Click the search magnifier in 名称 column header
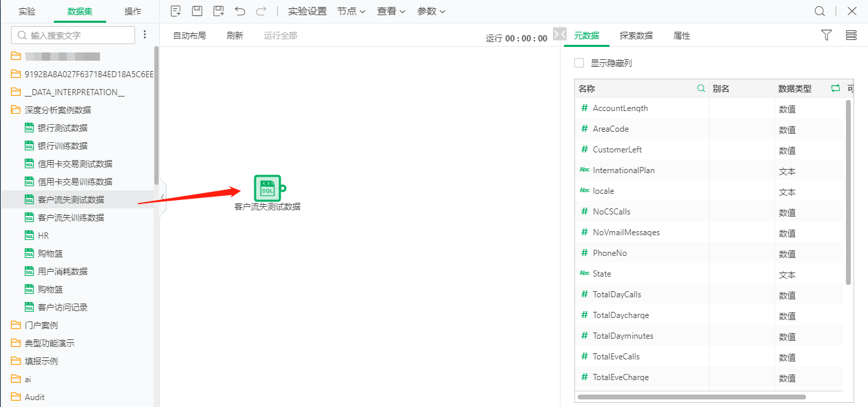This screenshot has height=407, width=868. pyautogui.click(x=701, y=88)
